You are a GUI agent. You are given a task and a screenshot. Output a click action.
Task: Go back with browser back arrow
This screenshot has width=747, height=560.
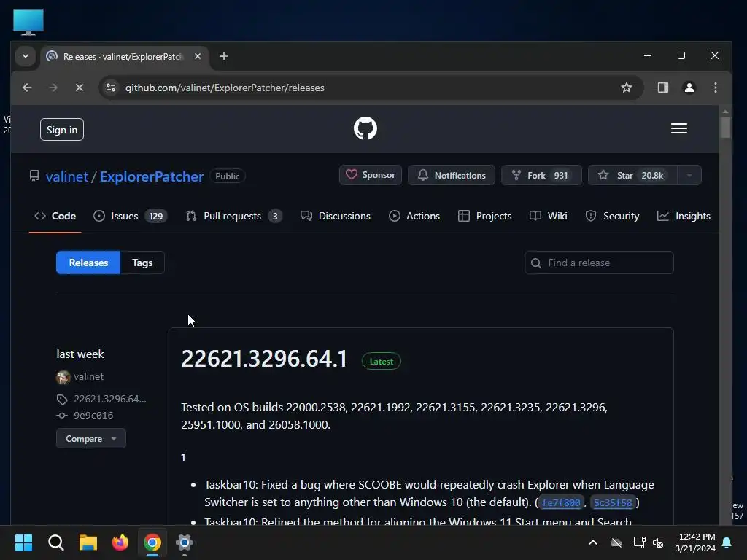(x=27, y=87)
